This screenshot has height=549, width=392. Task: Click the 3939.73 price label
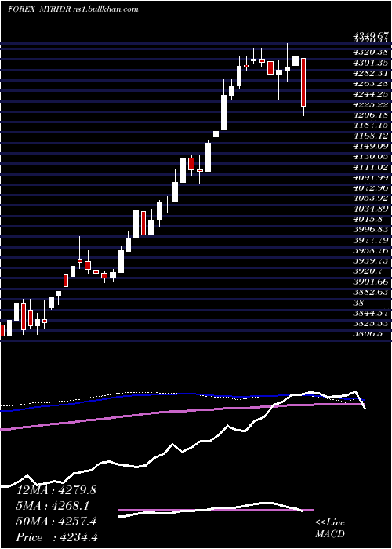coord(372,260)
